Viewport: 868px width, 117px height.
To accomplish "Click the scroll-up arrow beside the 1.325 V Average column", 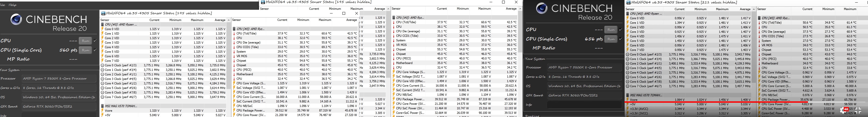I will [229, 20].
